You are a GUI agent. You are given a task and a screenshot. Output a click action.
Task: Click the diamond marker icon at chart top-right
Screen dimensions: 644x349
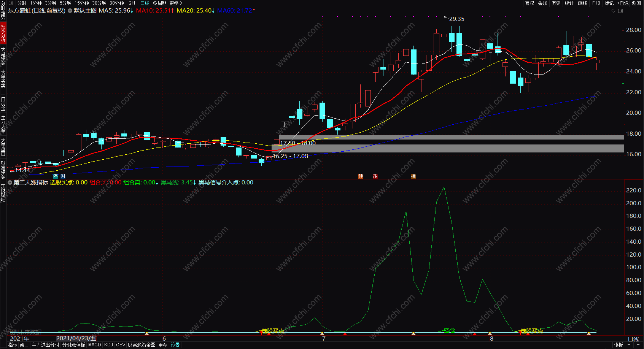613,11
